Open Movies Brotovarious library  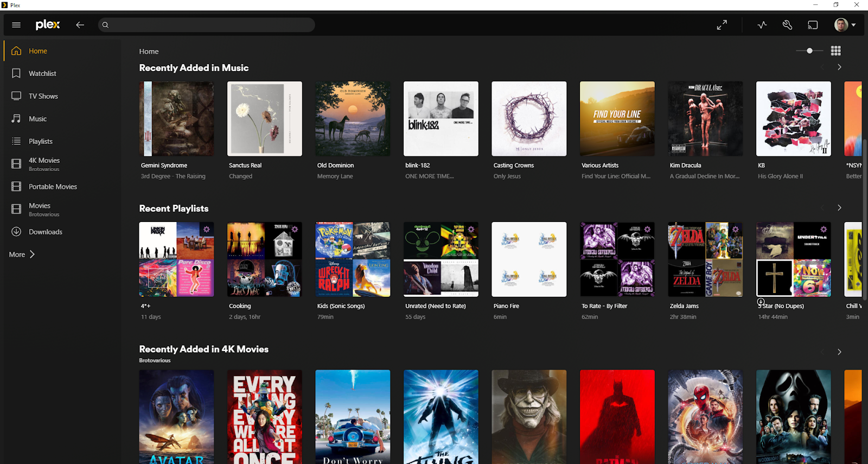[62, 209]
